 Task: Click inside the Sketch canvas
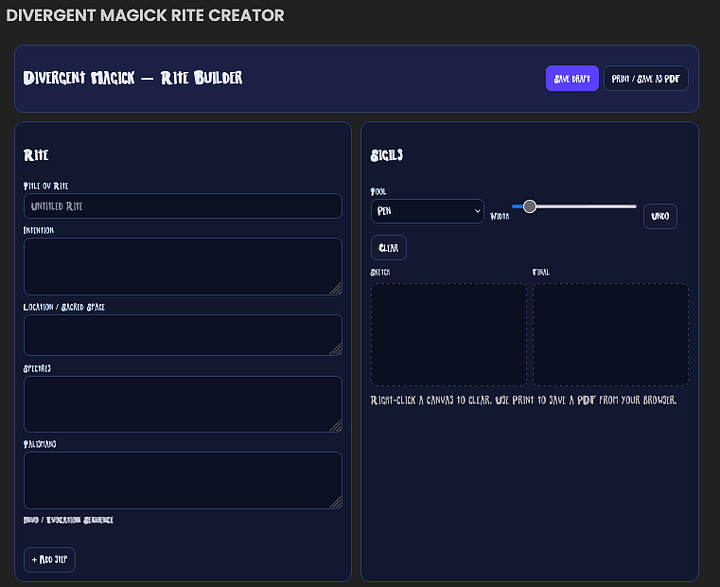coord(449,334)
